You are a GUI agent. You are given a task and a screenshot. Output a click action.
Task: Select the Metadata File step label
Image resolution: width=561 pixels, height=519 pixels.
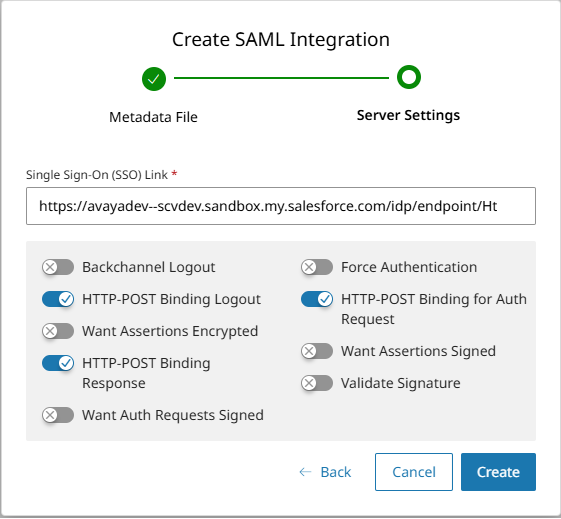153,117
